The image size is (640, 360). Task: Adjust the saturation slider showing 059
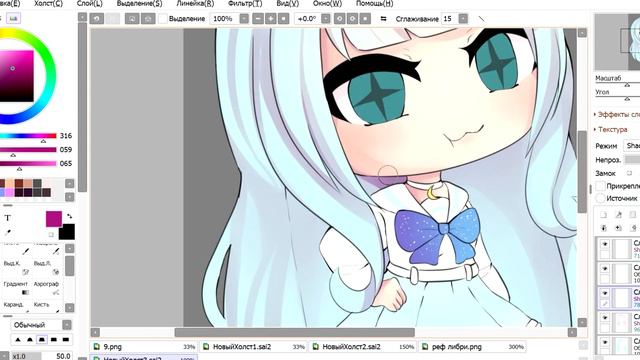(x=28, y=150)
